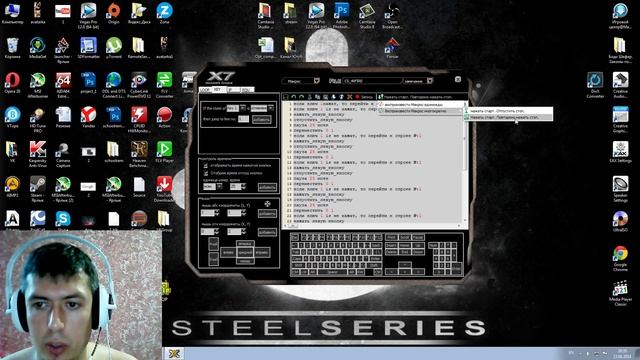
Task: Click добавить for absolute coordinates
Action: tap(267, 213)
